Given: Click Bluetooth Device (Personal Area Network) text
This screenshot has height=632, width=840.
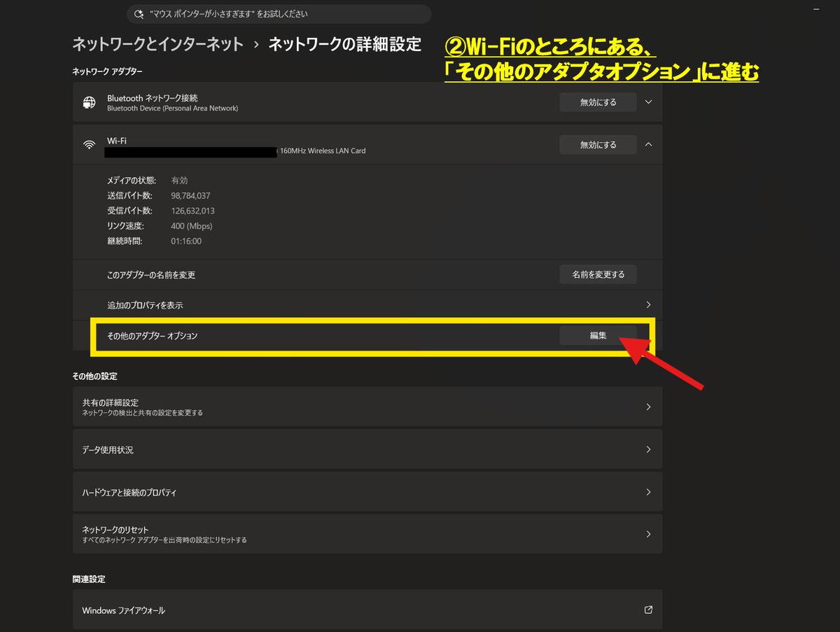Looking at the screenshot, I should (x=172, y=108).
